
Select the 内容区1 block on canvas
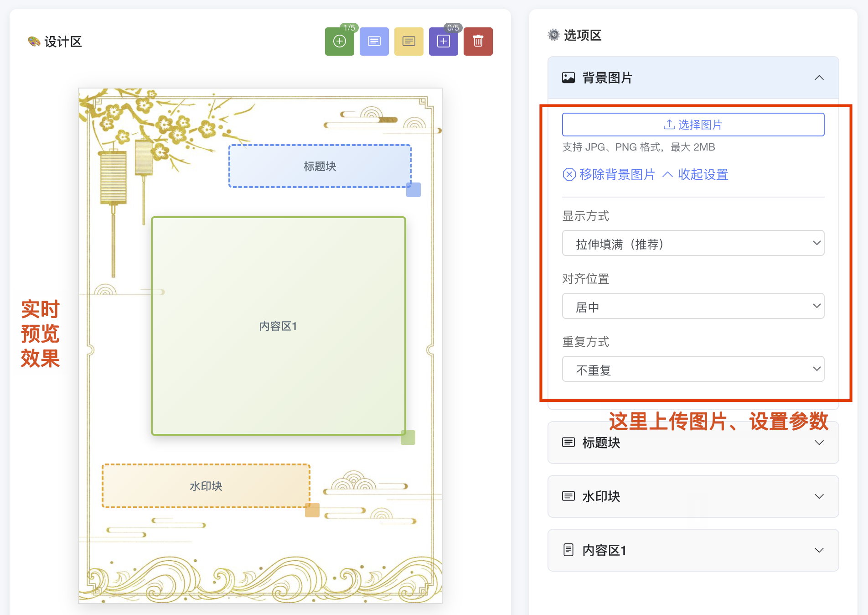pos(278,326)
